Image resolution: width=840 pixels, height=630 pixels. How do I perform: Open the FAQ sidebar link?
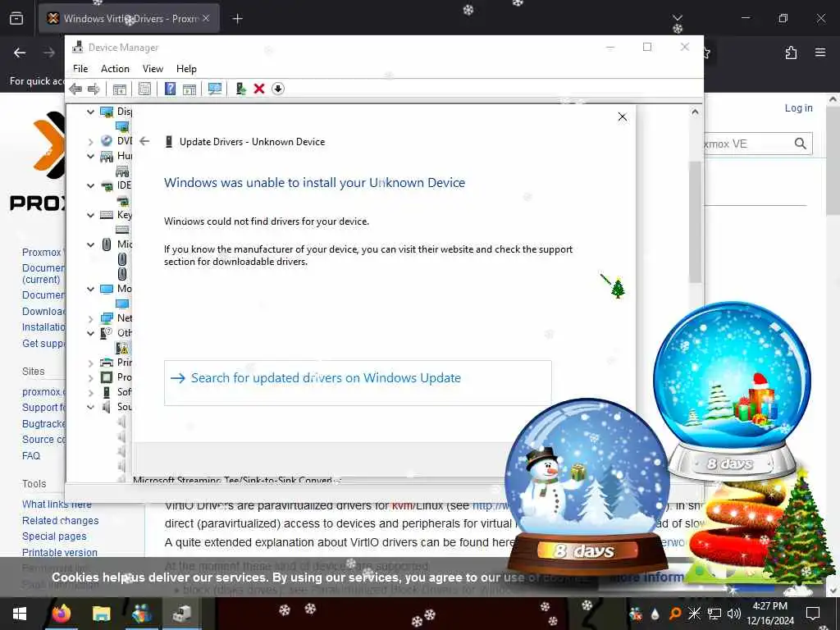point(31,455)
